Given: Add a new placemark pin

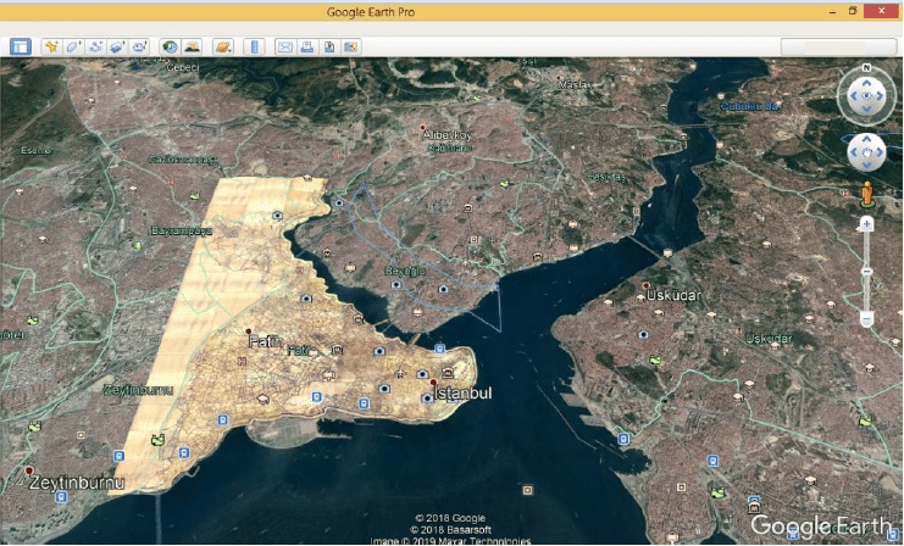Looking at the screenshot, I should pos(51,46).
